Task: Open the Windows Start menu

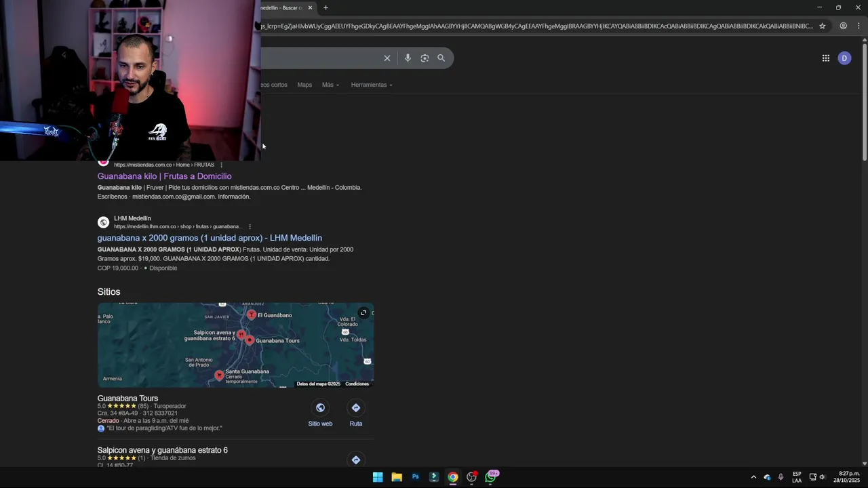Action: 378,477
